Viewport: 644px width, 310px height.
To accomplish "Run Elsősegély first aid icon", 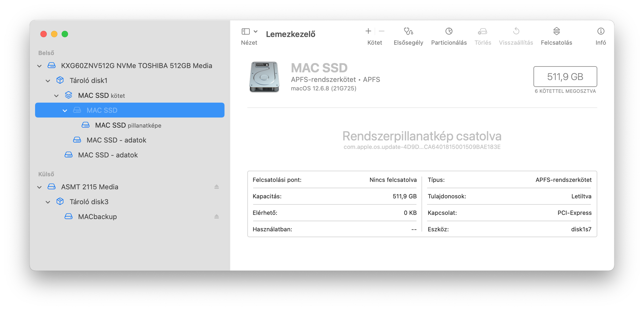I will (x=408, y=31).
